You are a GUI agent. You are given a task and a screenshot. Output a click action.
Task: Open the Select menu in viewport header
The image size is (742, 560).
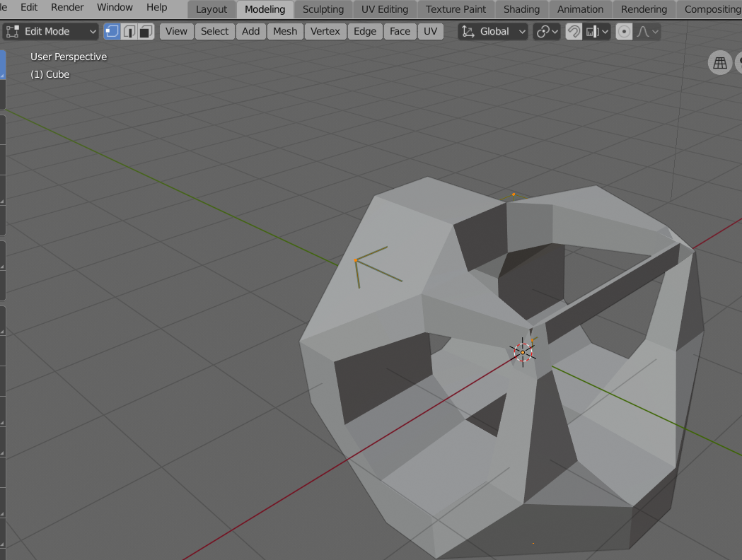215,32
